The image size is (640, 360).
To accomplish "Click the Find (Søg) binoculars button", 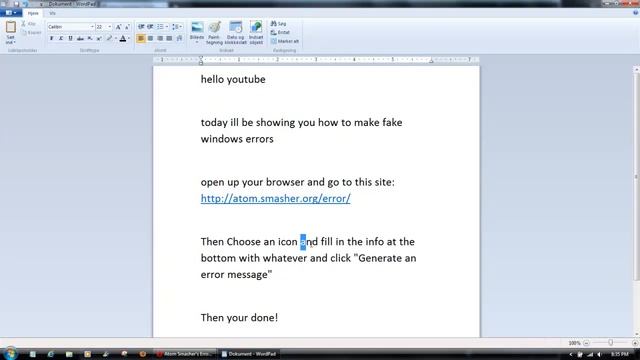I will tap(278, 24).
